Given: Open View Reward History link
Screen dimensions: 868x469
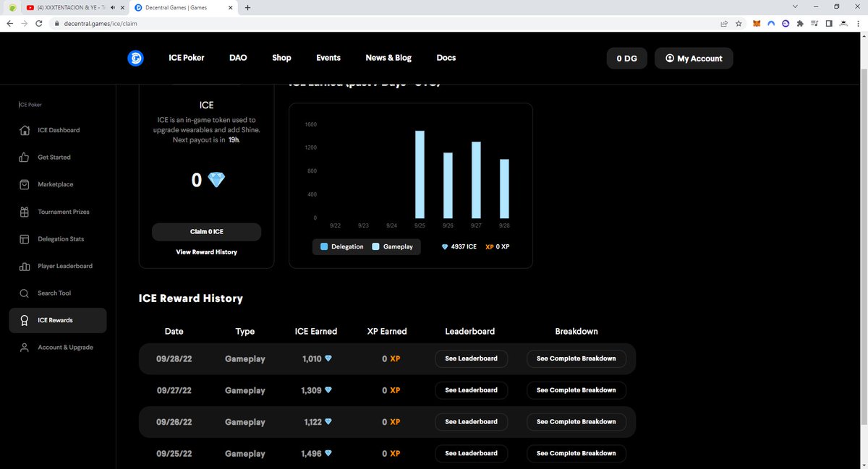Looking at the screenshot, I should pos(206,252).
